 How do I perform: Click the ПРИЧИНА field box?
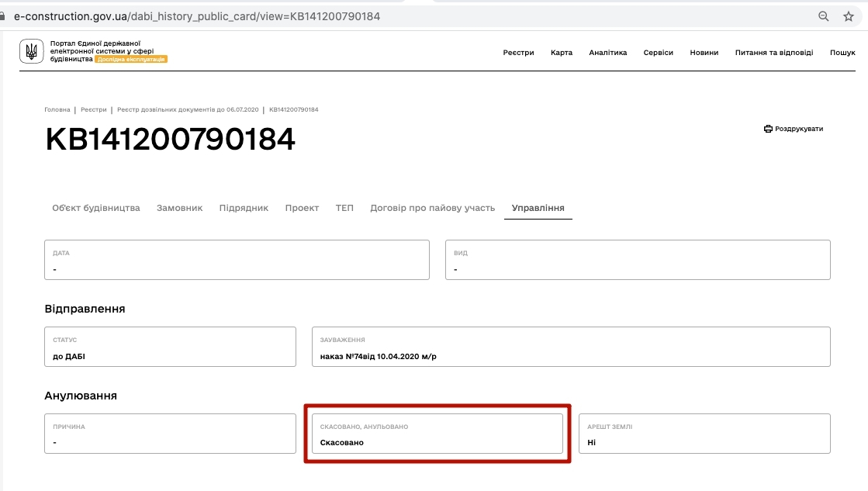tap(170, 434)
